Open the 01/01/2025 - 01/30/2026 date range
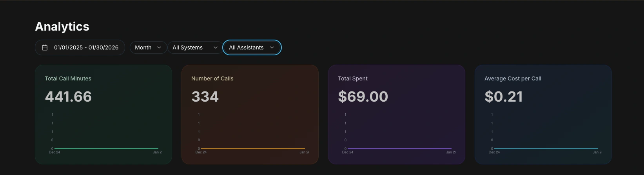Image resolution: width=644 pixels, height=175 pixels. 86,47
